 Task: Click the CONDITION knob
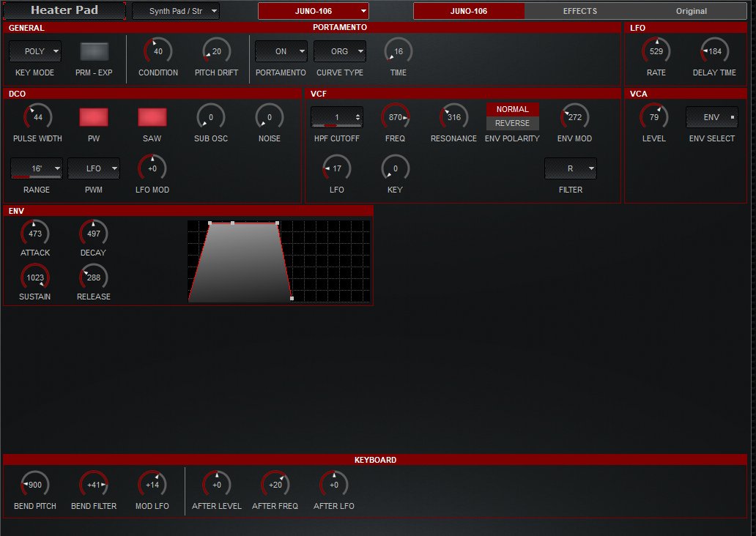[x=158, y=51]
